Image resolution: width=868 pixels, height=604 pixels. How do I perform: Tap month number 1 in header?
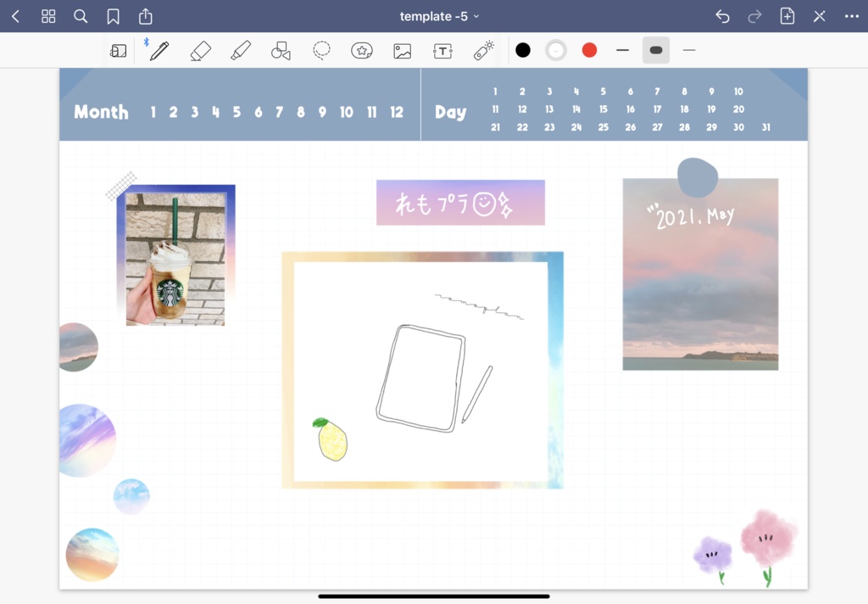pos(153,113)
